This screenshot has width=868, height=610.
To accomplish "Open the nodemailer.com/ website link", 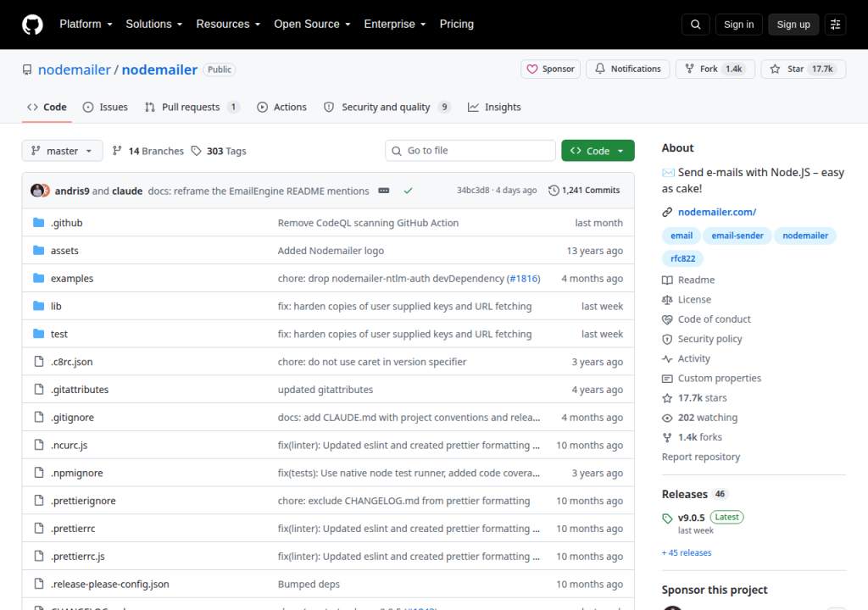I will (717, 212).
